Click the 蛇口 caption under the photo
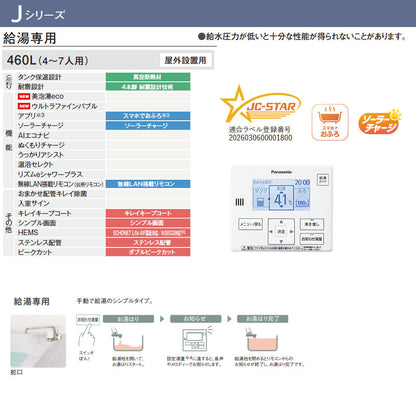Viewport: 416px width, 416px height. (x=17, y=372)
